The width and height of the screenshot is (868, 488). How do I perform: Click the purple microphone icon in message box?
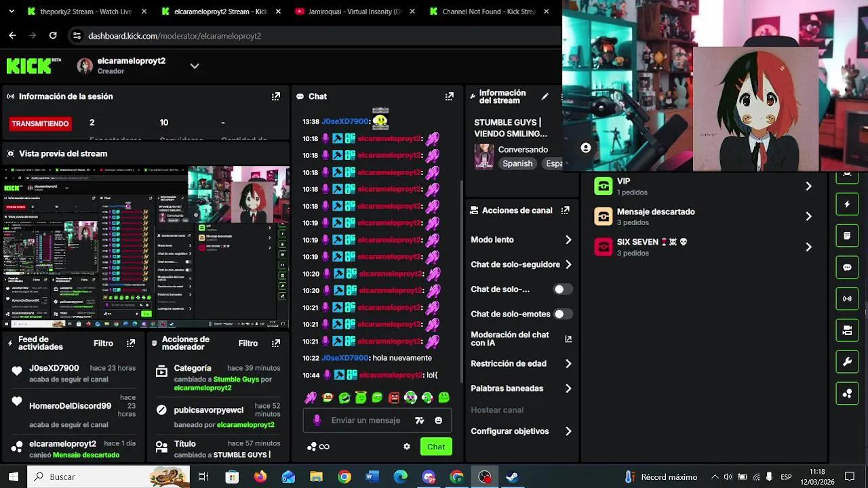click(x=317, y=420)
